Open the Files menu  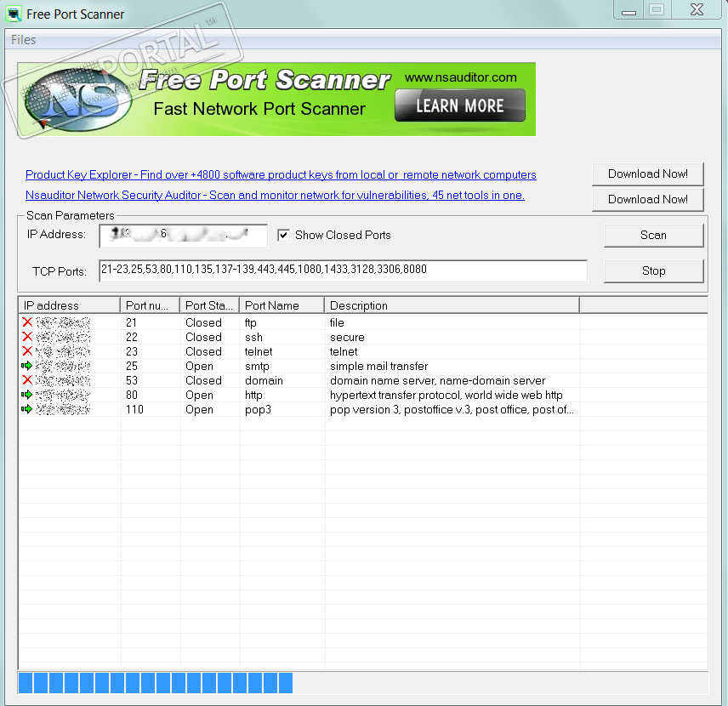pos(23,40)
